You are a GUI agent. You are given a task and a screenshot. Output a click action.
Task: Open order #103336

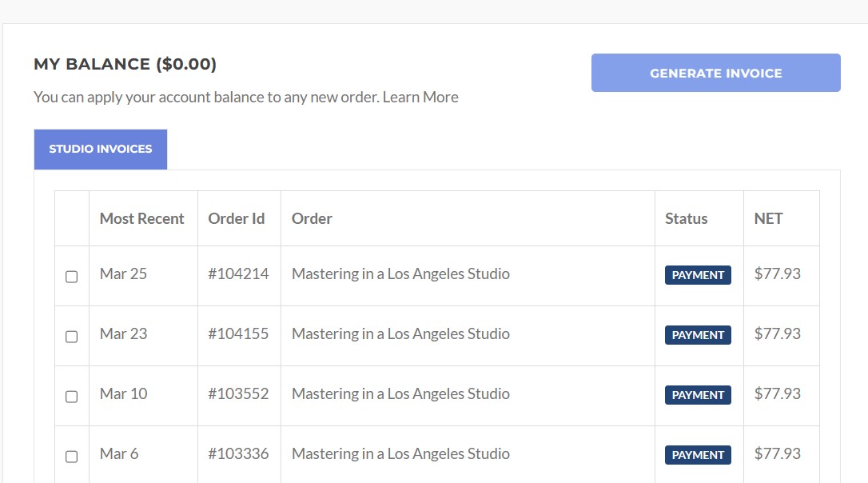(238, 454)
